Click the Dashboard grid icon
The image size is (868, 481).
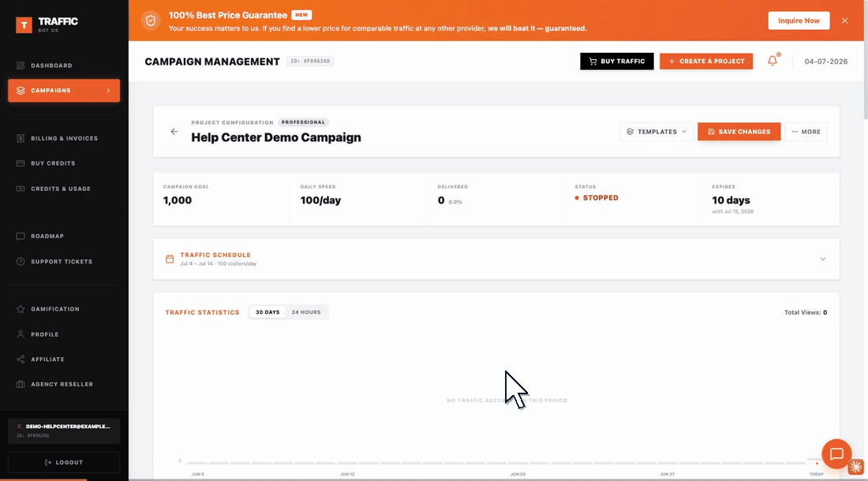[21, 65]
